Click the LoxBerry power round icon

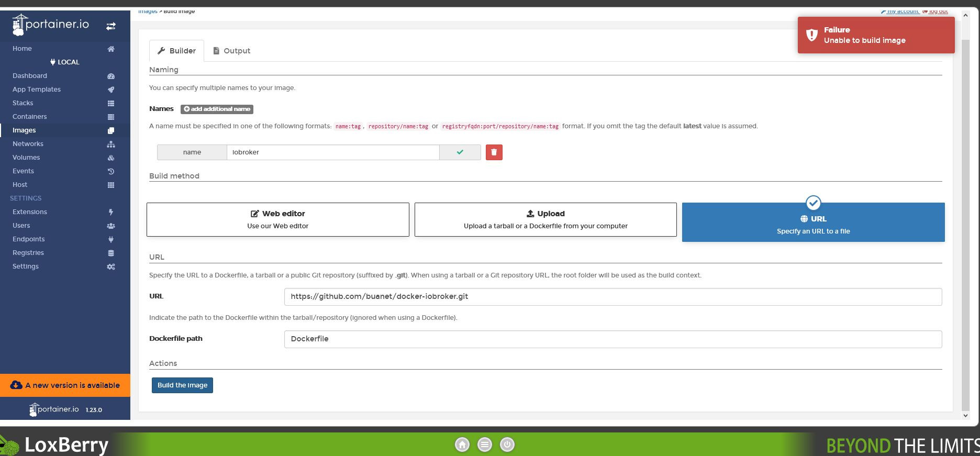point(507,444)
